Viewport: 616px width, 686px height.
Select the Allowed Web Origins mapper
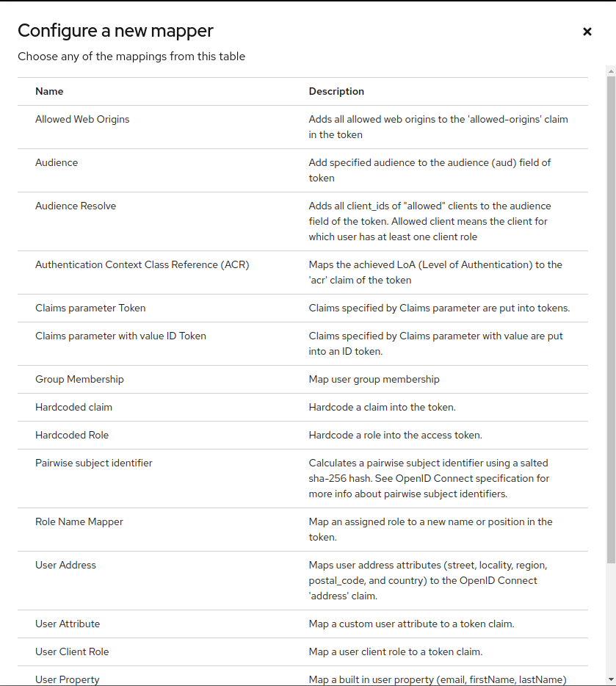click(82, 119)
